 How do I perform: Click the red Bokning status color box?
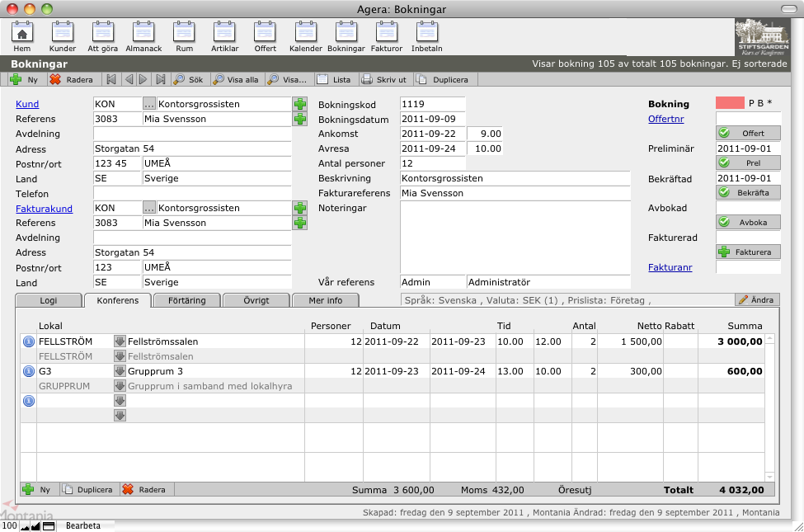730,103
